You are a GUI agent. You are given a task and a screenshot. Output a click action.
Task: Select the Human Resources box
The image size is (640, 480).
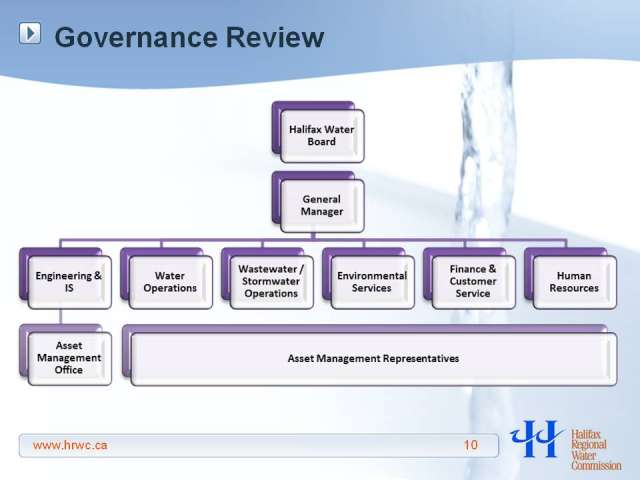click(x=574, y=282)
